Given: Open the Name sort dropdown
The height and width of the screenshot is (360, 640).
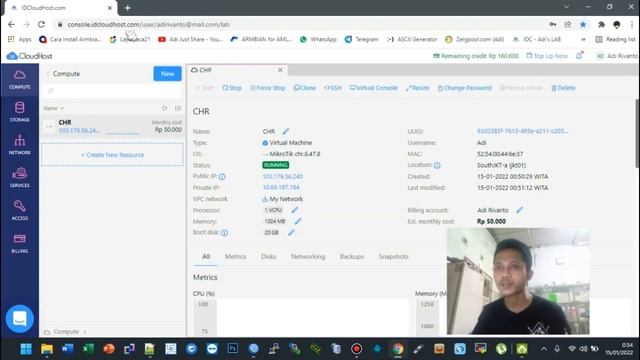Looking at the screenshot, I should pyautogui.click(x=54, y=108).
